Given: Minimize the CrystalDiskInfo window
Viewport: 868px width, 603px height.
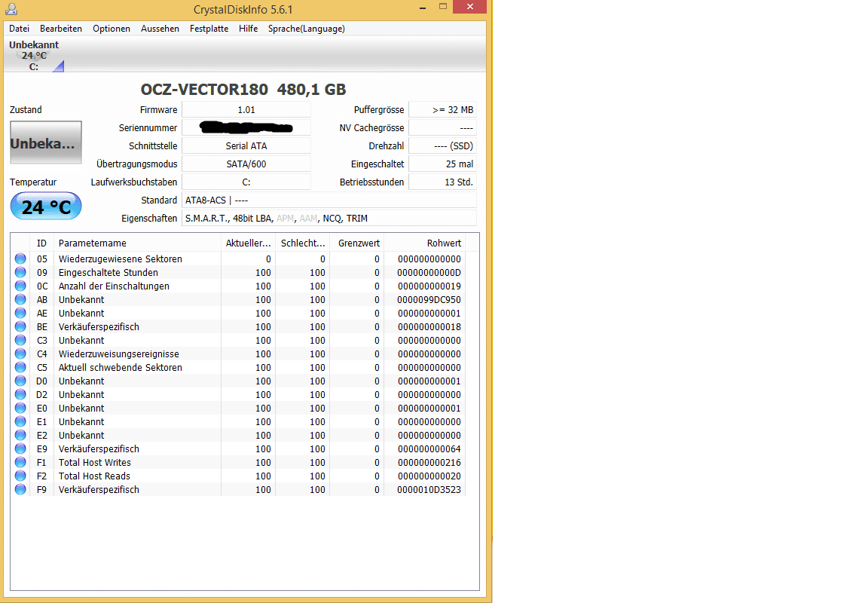Looking at the screenshot, I should point(423,8).
